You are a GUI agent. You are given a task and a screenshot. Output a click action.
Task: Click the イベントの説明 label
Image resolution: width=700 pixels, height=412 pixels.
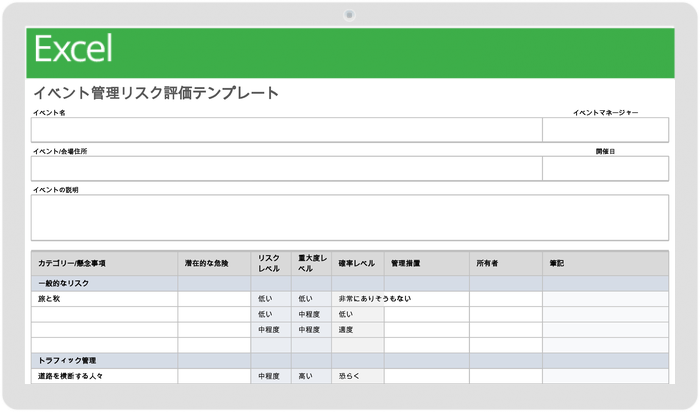pyautogui.click(x=55, y=190)
